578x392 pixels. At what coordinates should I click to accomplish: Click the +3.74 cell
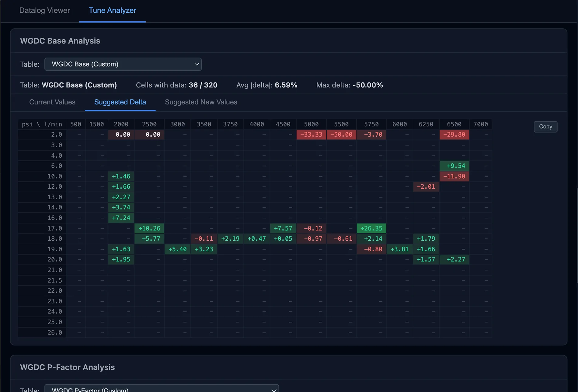[x=121, y=208]
